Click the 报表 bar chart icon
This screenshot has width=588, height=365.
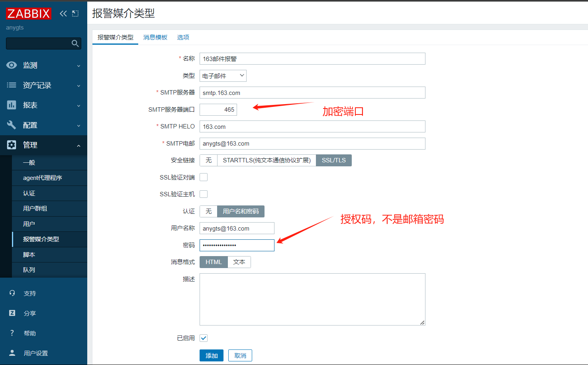(x=12, y=105)
